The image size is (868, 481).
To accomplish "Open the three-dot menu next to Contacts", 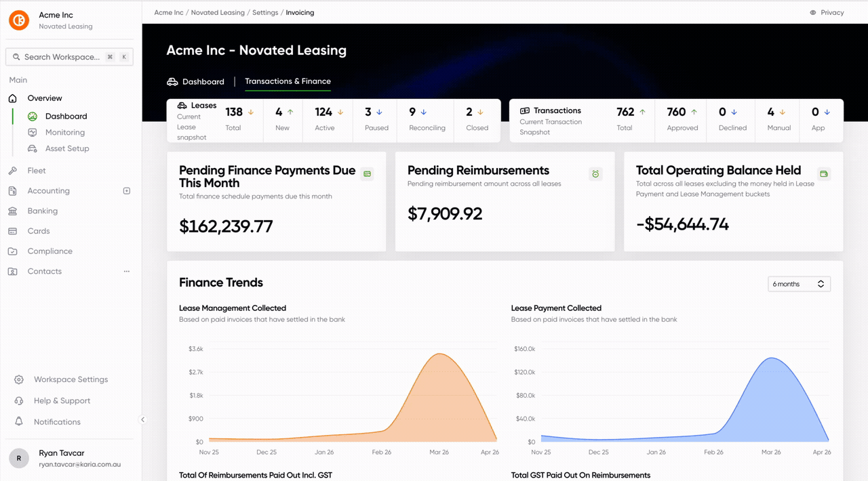I will coord(126,271).
